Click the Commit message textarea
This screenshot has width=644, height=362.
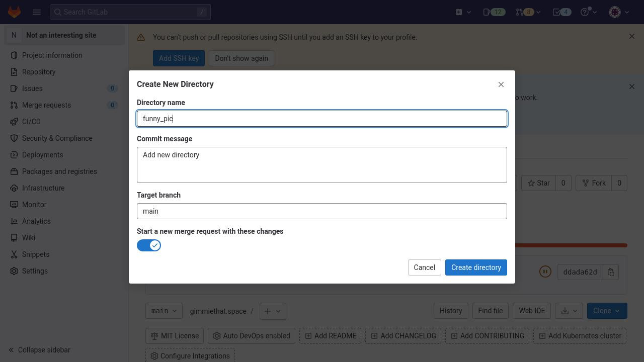point(322,165)
